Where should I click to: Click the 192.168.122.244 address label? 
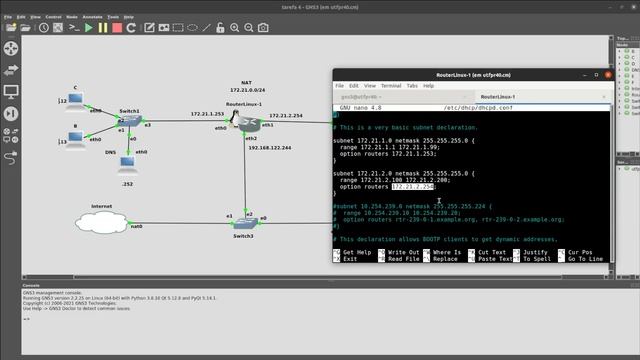[x=270, y=148]
